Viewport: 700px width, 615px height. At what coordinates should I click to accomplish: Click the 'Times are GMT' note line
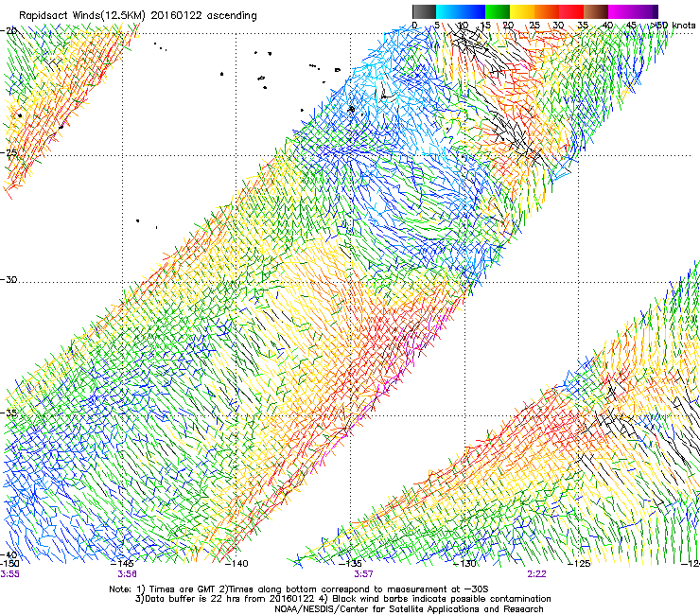(x=299, y=589)
